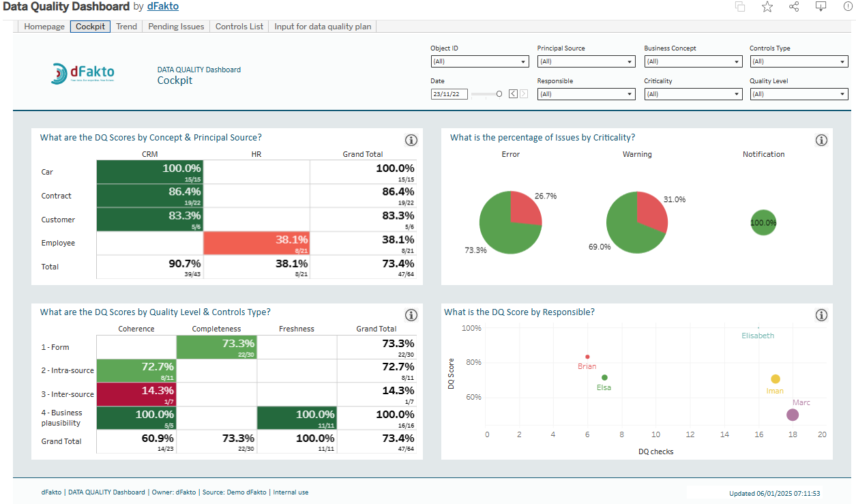Select Iman's yellow point in scatter chart
Screen dimensions: 856x504
776,379
